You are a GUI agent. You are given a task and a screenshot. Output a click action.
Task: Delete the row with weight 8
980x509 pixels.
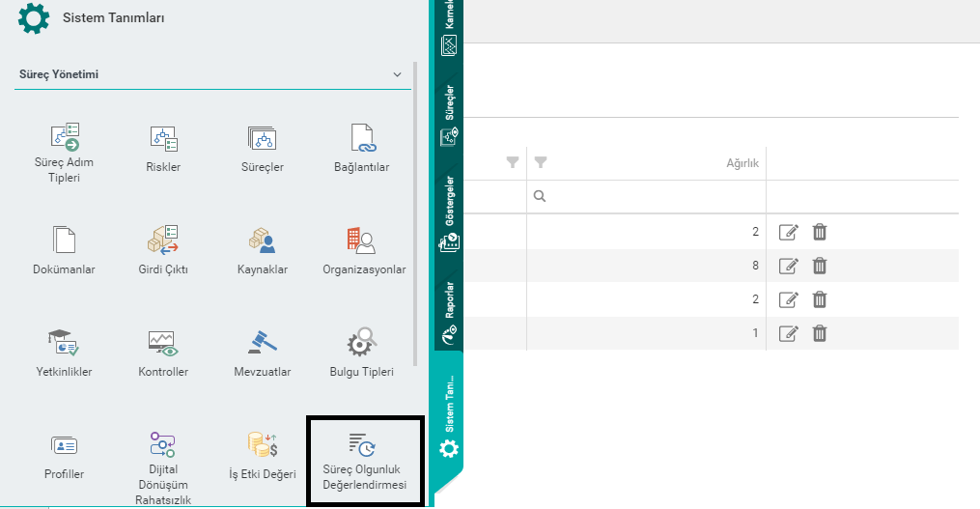click(820, 266)
